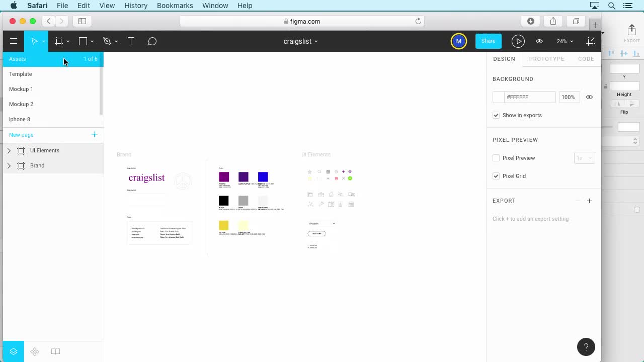Click Safari back navigation arrow
644x362 pixels.
pos(48,21)
